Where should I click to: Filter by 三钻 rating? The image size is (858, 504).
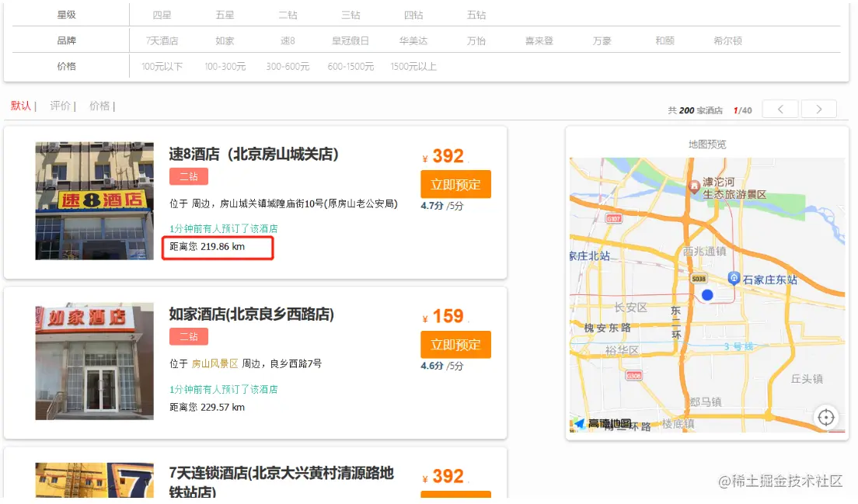(351, 16)
